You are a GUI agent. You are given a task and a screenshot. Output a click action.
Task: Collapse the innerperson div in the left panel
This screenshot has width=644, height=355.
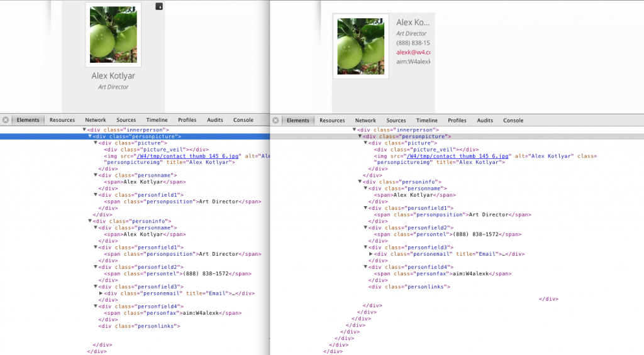coord(85,129)
